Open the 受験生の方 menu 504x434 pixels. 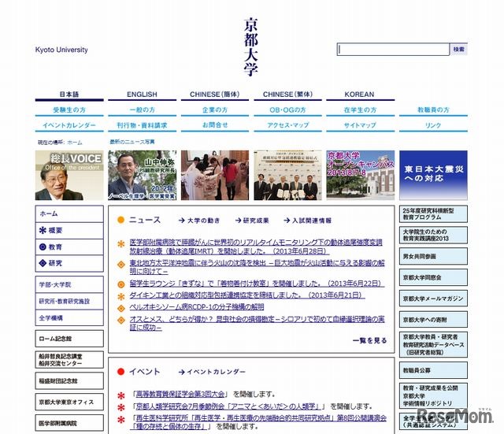tap(69, 110)
